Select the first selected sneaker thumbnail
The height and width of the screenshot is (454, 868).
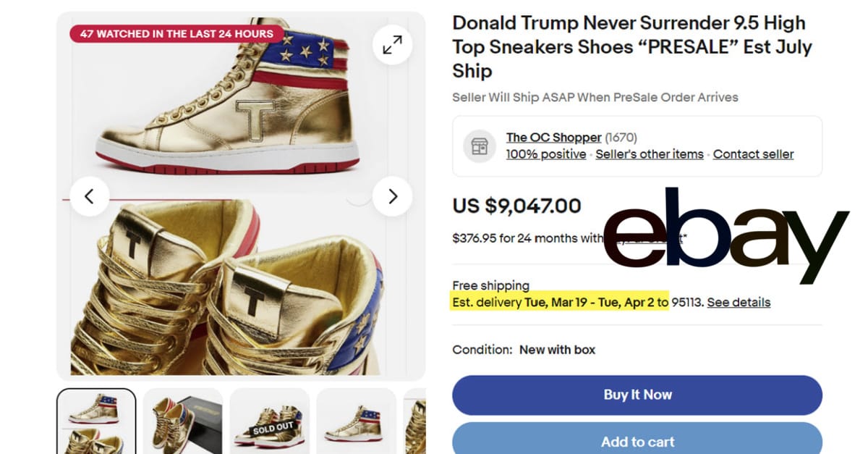click(x=96, y=421)
